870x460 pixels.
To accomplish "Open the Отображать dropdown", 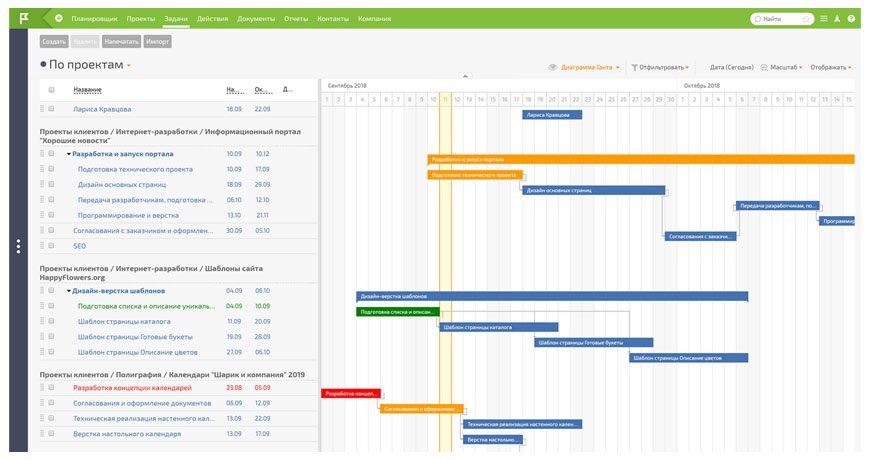I will (x=831, y=67).
